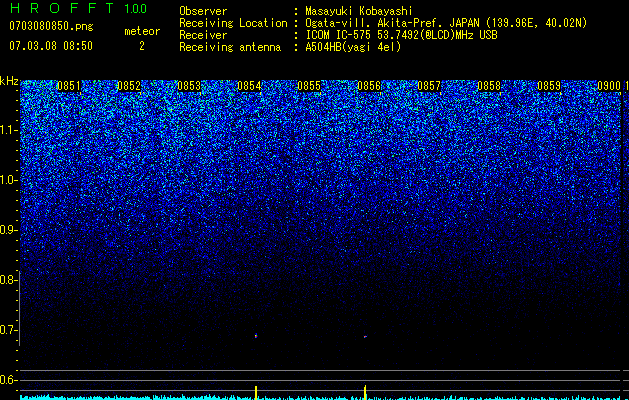Click the Ogata-vill. Akita-Pref. JAPAN receiving location value
This screenshot has width=629, height=400.
[x=446, y=23]
